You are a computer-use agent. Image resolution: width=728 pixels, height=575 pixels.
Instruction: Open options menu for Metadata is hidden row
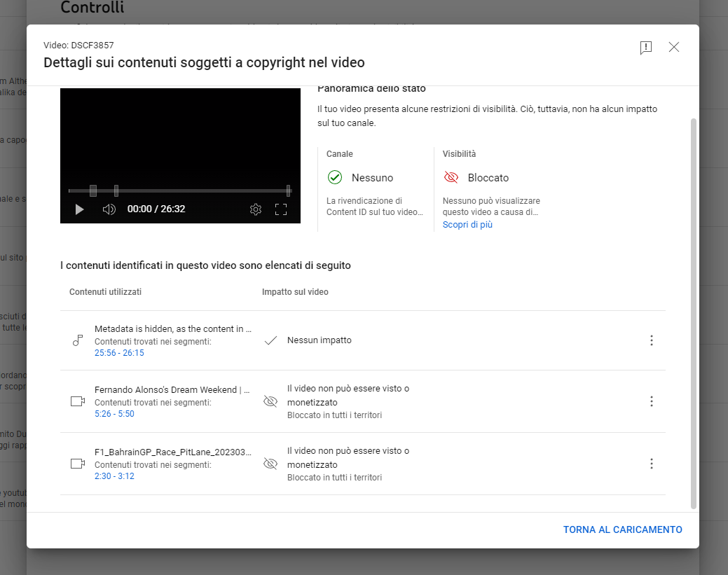coord(652,340)
